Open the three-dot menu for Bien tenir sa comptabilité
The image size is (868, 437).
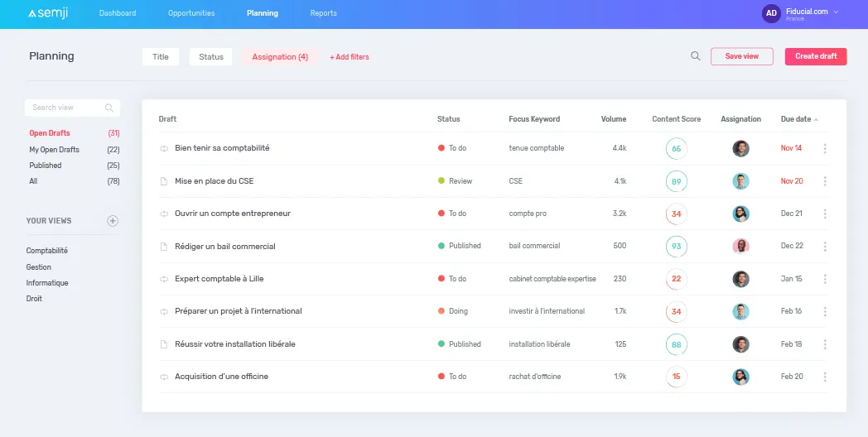click(x=825, y=149)
